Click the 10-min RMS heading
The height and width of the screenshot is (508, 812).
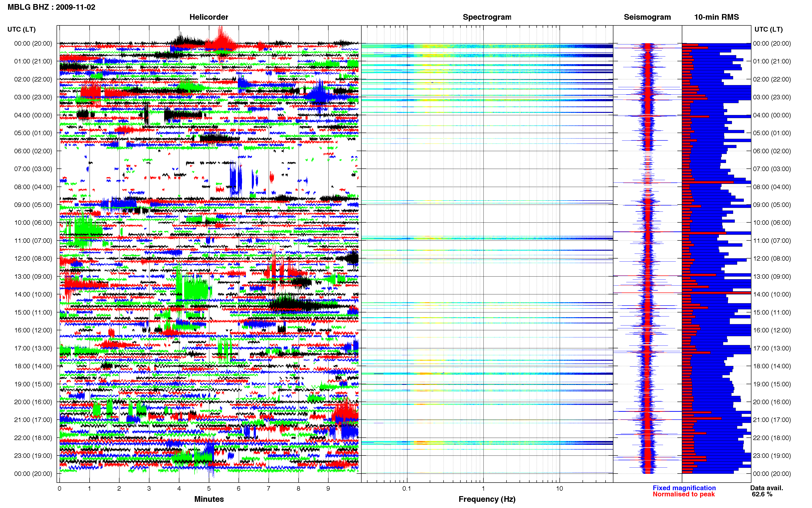(x=716, y=17)
